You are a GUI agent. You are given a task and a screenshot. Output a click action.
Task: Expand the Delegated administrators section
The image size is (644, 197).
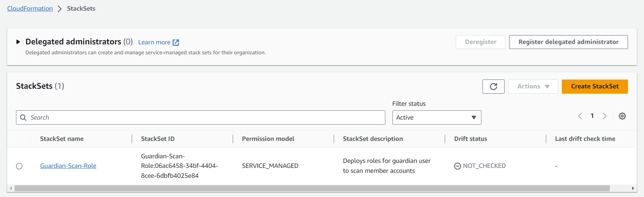coord(18,42)
